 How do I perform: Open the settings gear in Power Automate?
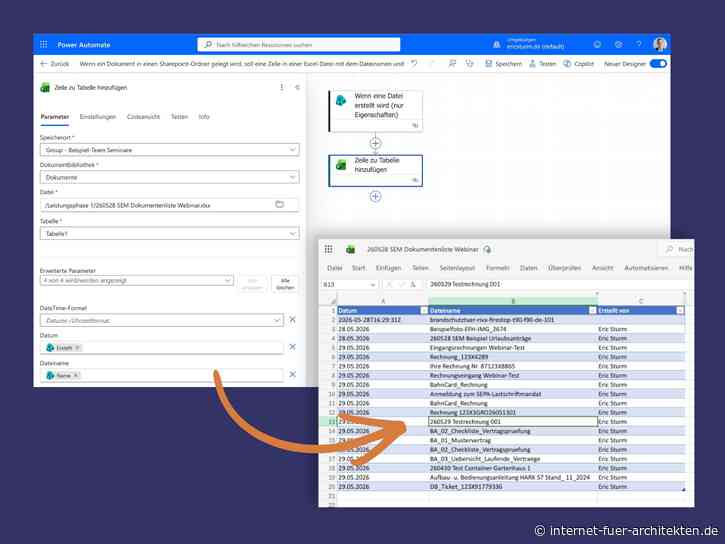point(618,44)
